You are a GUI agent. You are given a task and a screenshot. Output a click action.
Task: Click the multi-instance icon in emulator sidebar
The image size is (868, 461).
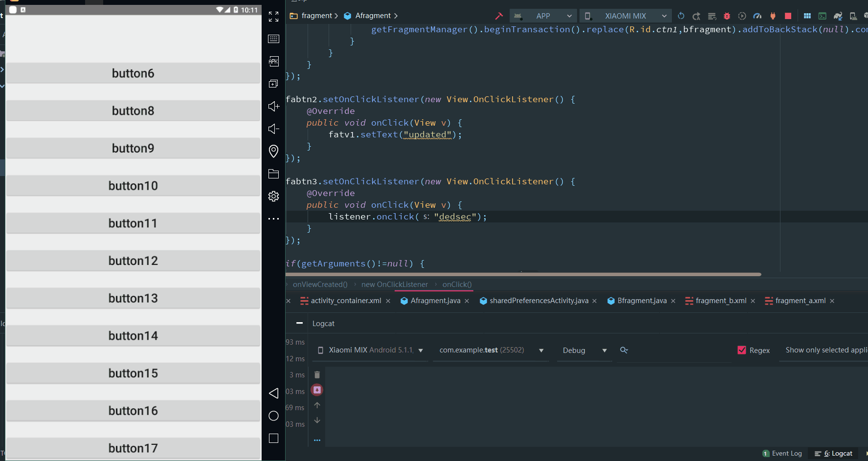[274, 84]
